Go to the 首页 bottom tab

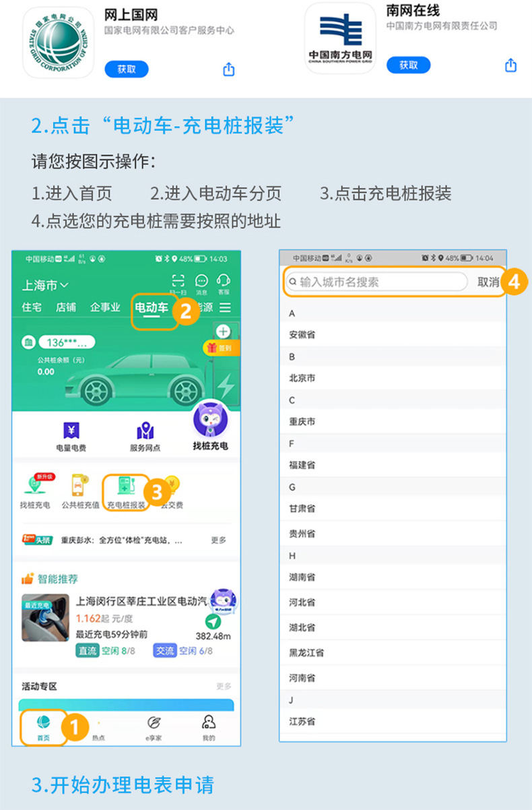[x=43, y=728]
